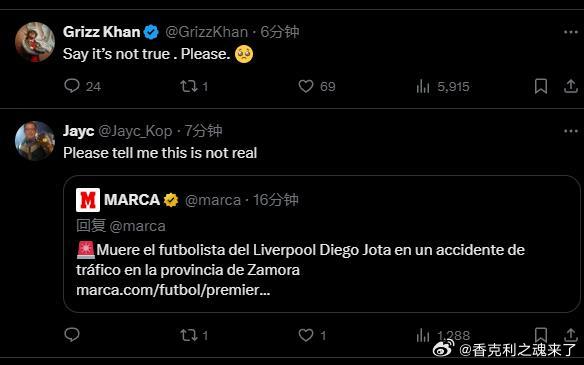Open more options on Jayc's tweet
This screenshot has width=584, height=365.
point(571,131)
